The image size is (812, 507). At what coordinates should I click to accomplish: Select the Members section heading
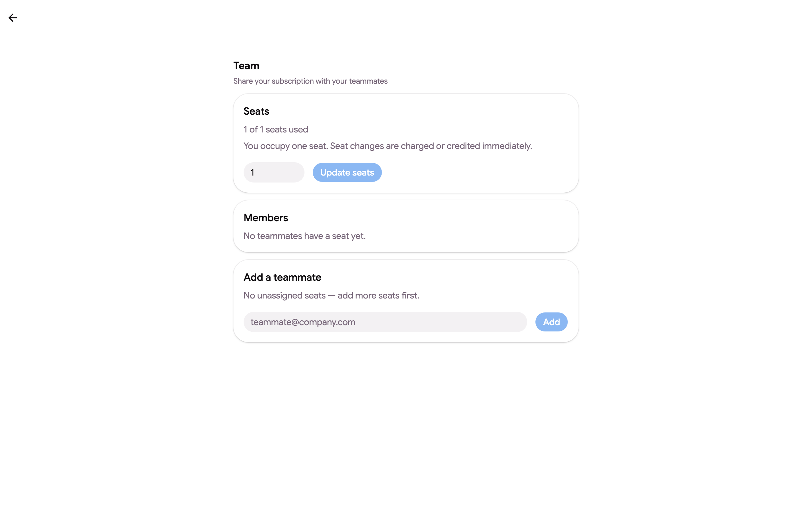pos(266,218)
